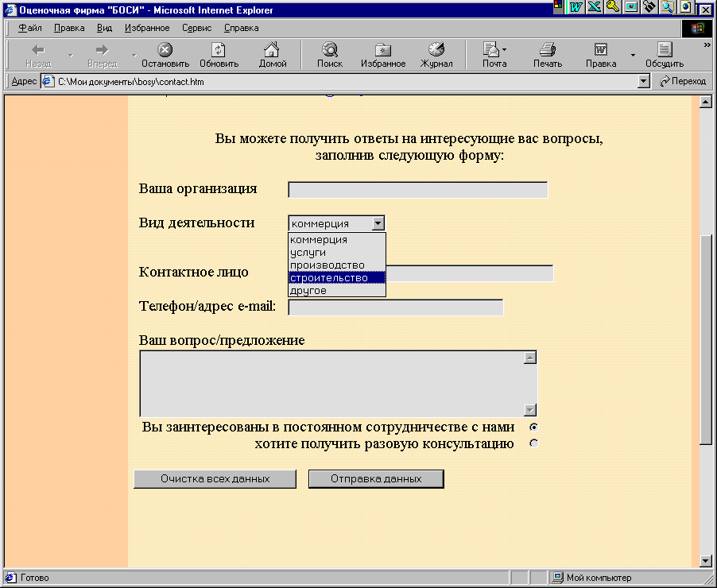Image resolution: width=717 pixels, height=588 pixels.
Task: Click the presentation slide icon in shortcut bar
Action: 631,7
